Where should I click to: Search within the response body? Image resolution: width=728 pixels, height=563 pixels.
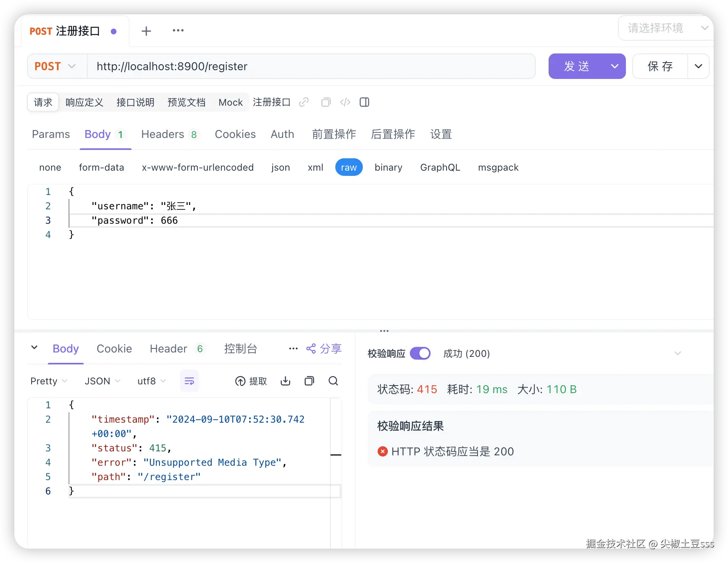pos(333,381)
